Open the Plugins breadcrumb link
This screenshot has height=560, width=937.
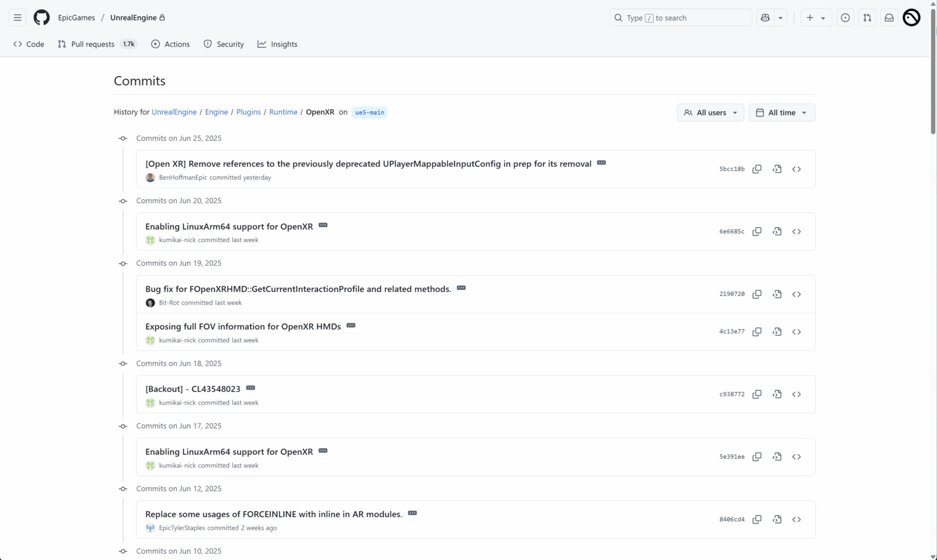pos(248,112)
